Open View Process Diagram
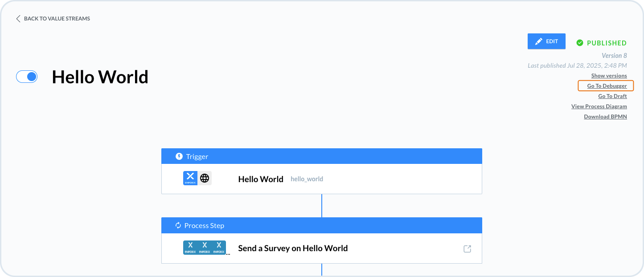Screen dimensions: 644x277 click(599, 106)
